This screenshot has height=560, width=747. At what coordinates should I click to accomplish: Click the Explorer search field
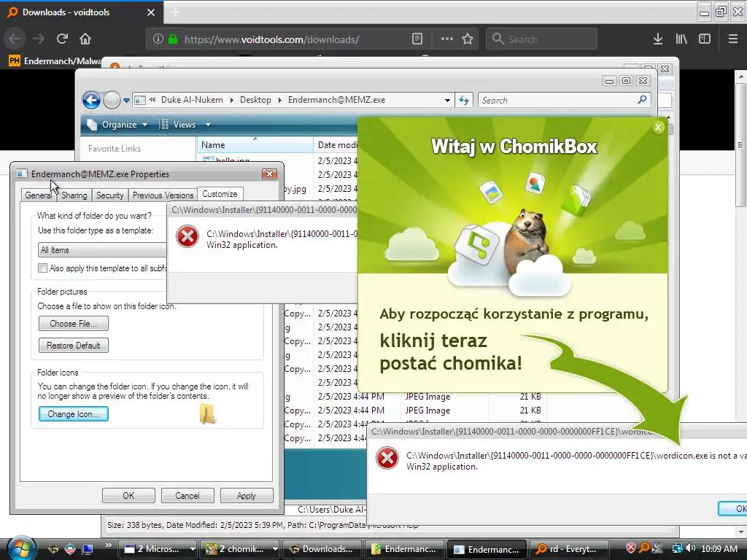pos(564,100)
